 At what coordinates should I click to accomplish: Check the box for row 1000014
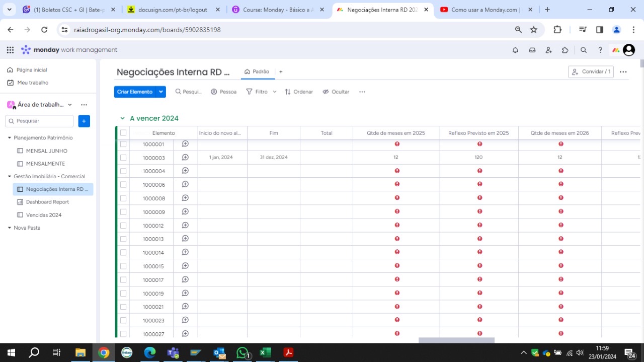(123, 253)
